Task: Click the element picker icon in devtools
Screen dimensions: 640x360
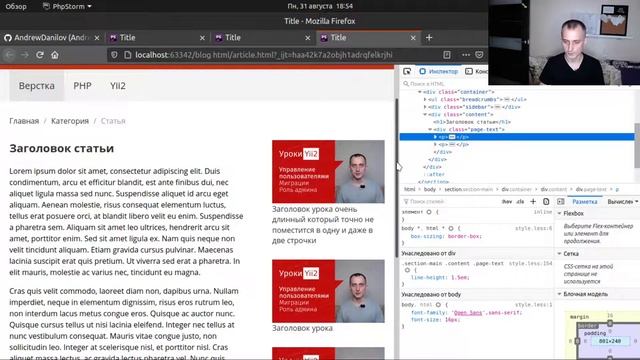Action: 407,71
